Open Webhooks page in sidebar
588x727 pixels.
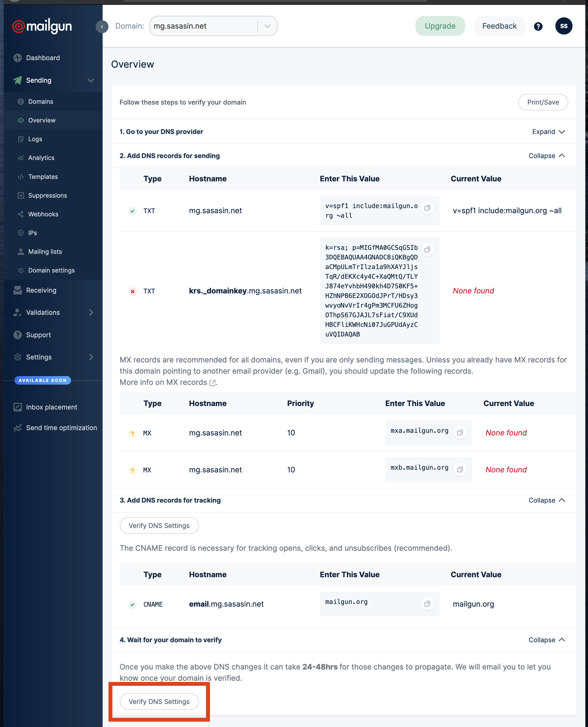(43, 214)
